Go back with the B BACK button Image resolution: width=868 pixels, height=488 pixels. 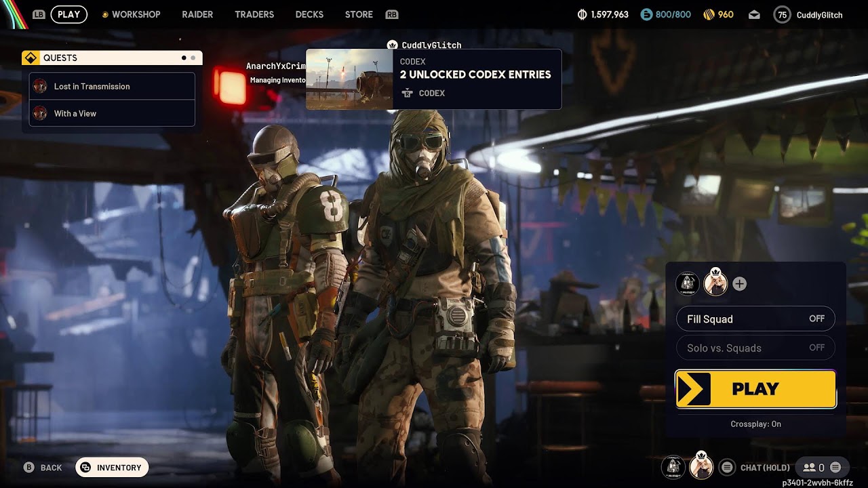(43, 468)
